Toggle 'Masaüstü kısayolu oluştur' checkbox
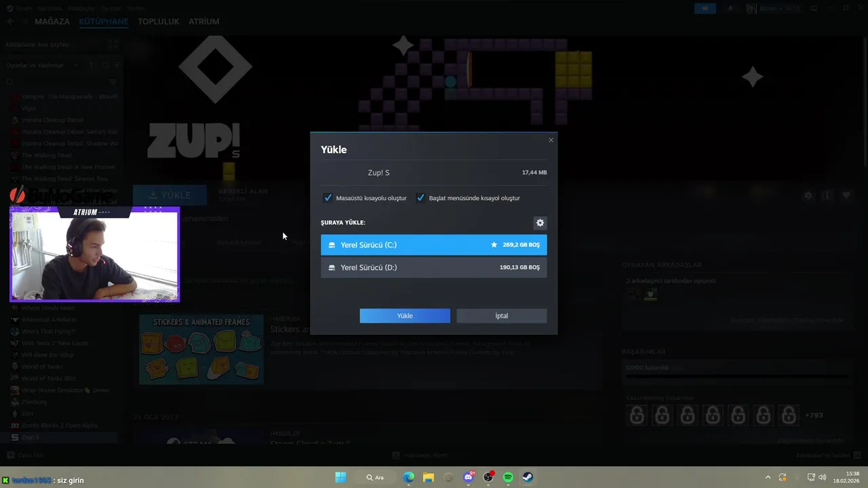The height and width of the screenshot is (488, 868). click(x=328, y=198)
